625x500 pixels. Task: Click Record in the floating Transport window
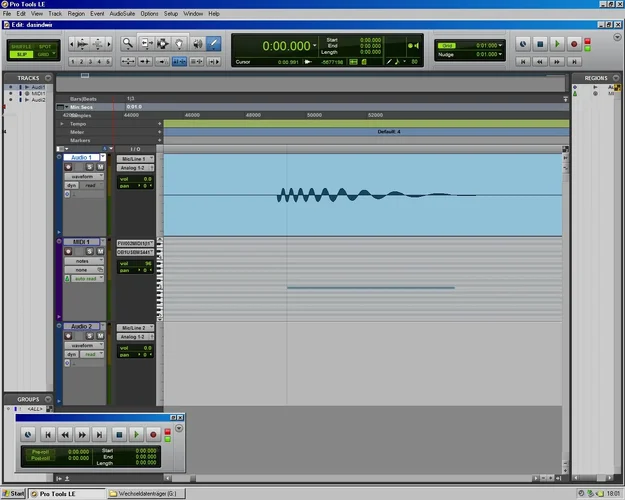pos(153,434)
